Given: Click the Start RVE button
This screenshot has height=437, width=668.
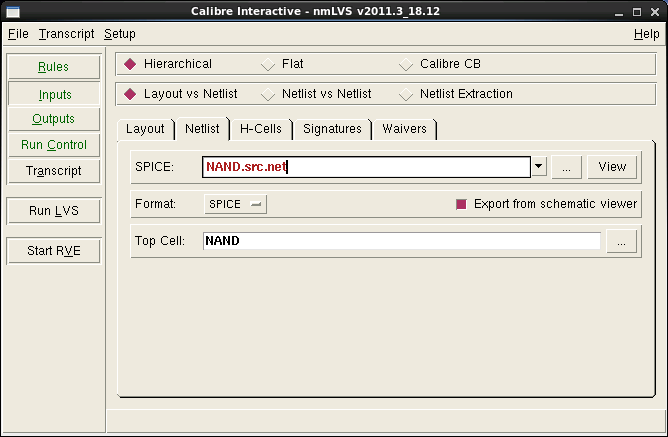Looking at the screenshot, I should (54, 250).
